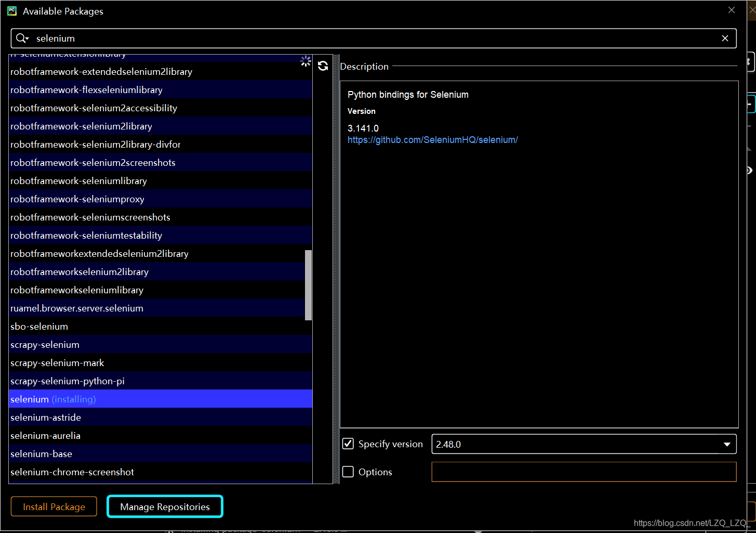Select robotframeworkselenium2library package
Image resolution: width=756 pixels, height=533 pixels.
click(161, 271)
